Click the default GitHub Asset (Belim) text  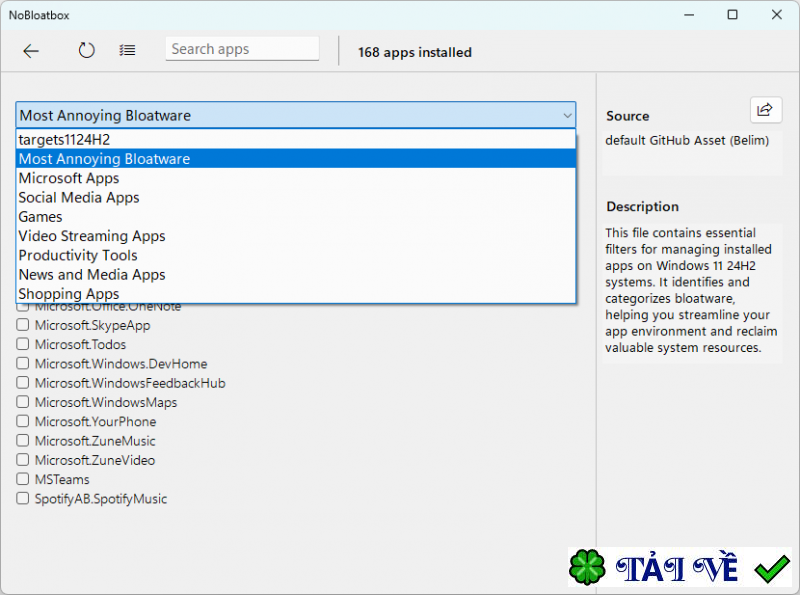[687, 140]
